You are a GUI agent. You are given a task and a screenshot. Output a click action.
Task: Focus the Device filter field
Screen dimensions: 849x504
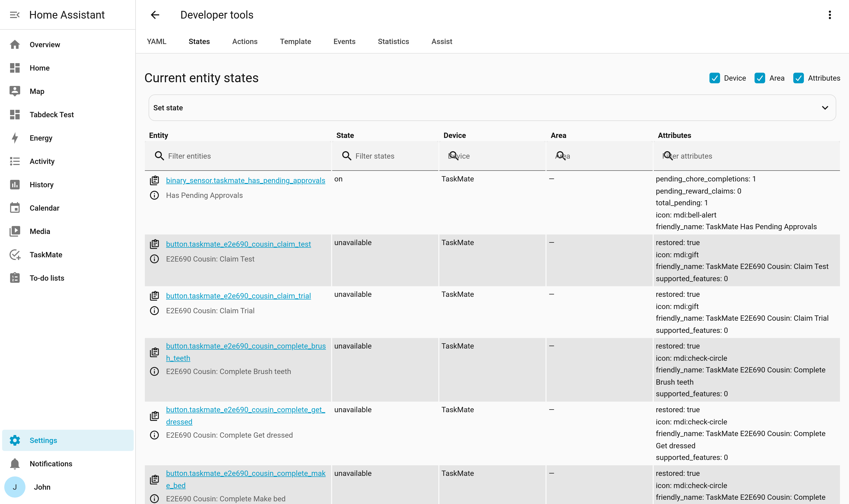pyautogui.click(x=492, y=156)
